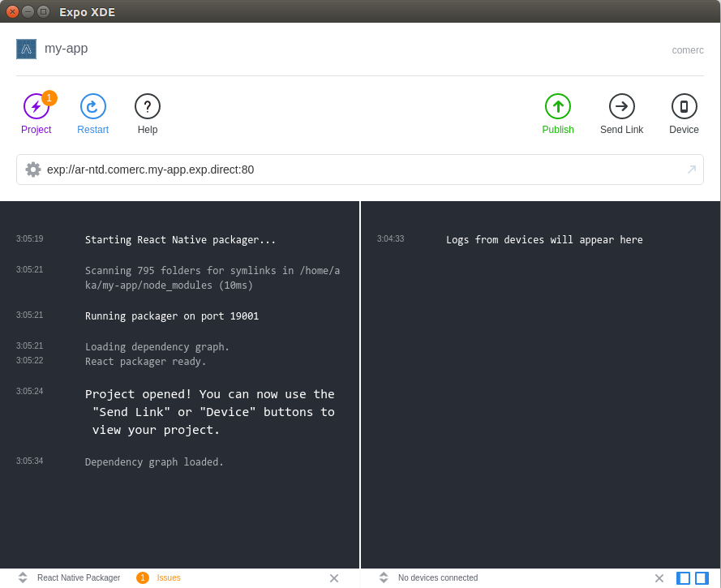Image resolution: width=721 pixels, height=588 pixels.
Task: Click the Send Link label
Action: tap(622, 130)
